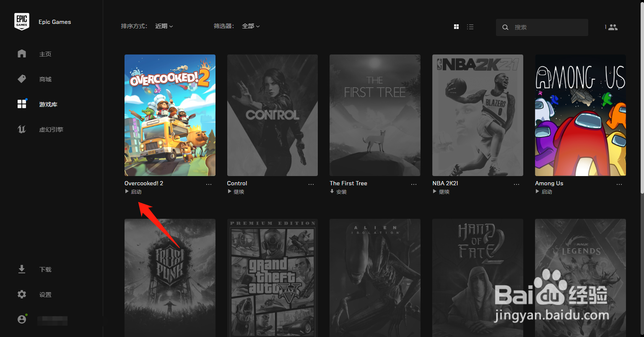The image size is (644, 337).
Task: Open the friends list icon
Action: coord(613,27)
